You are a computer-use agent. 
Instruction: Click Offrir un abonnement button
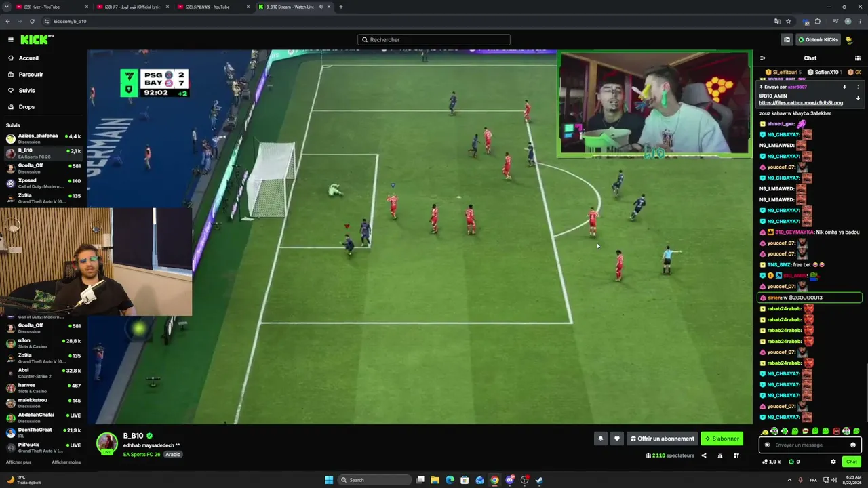pyautogui.click(x=662, y=439)
